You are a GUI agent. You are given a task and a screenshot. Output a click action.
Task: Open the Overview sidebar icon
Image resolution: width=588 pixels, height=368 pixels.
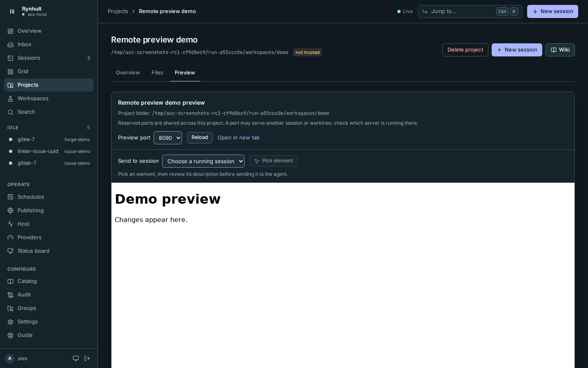click(11, 31)
